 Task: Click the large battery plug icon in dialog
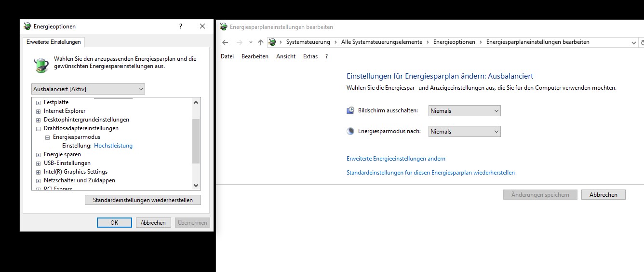pos(41,64)
